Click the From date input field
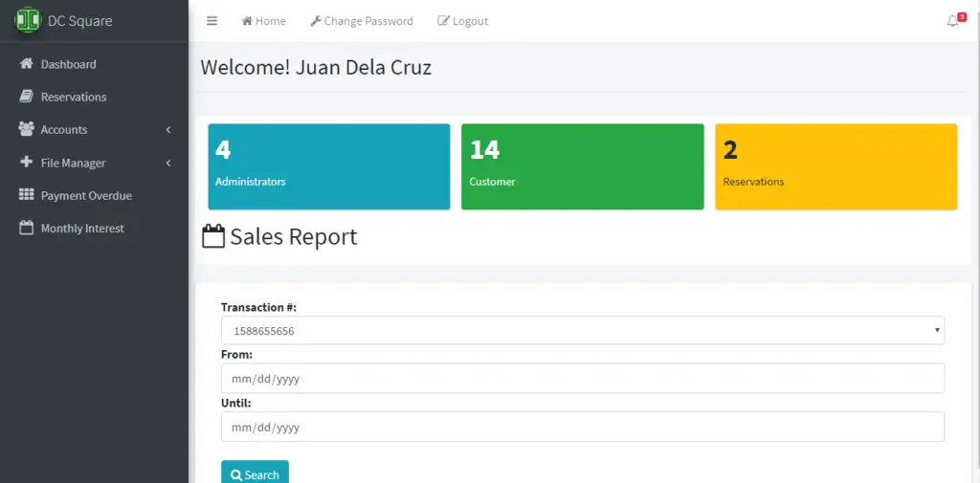 (582, 379)
